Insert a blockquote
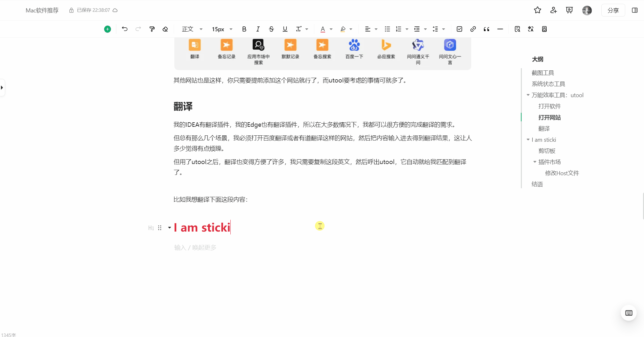The image size is (644, 337). click(x=486, y=29)
